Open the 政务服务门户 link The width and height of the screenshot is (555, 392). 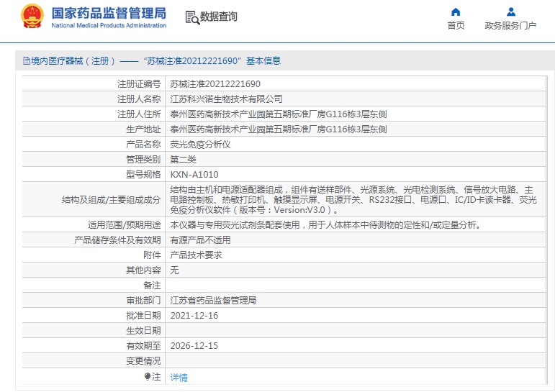click(510, 26)
